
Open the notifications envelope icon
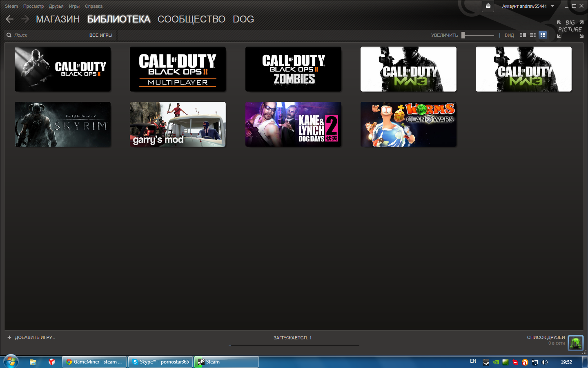coord(488,6)
